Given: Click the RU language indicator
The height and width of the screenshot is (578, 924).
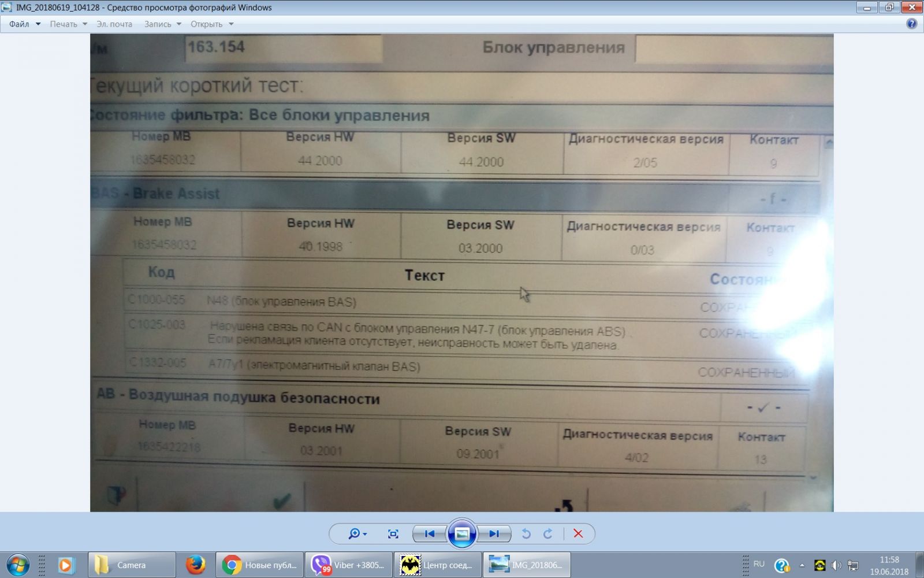Looking at the screenshot, I should pos(759,564).
